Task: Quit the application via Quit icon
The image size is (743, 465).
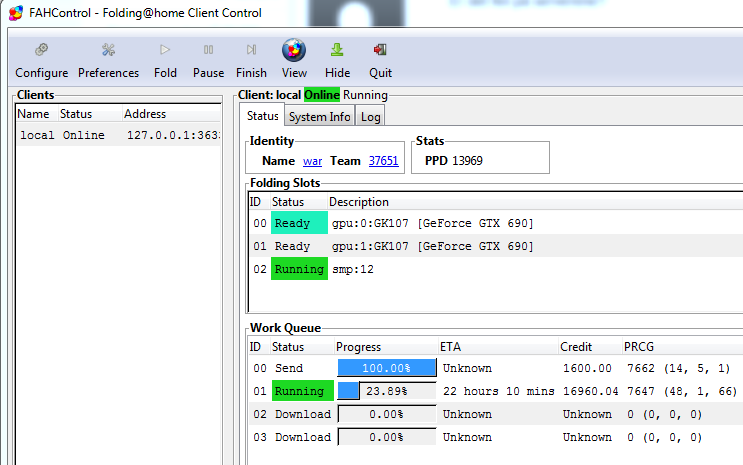Action: coord(380,50)
